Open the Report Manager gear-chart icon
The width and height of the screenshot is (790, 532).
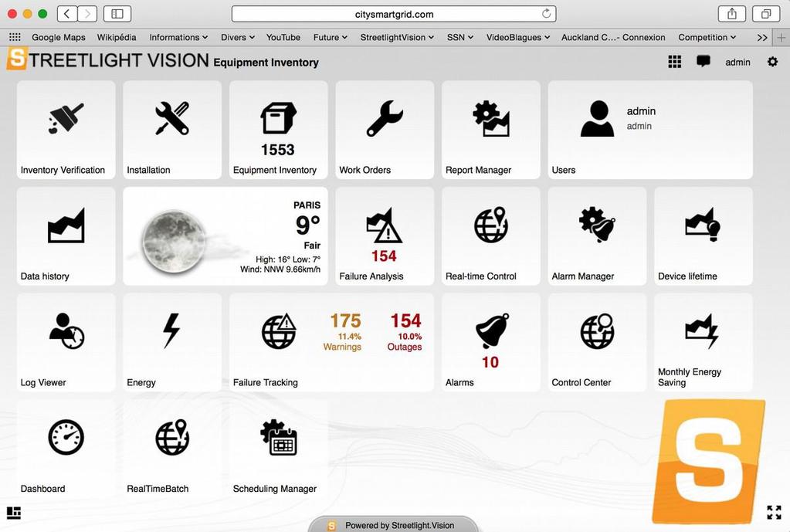(x=490, y=118)
